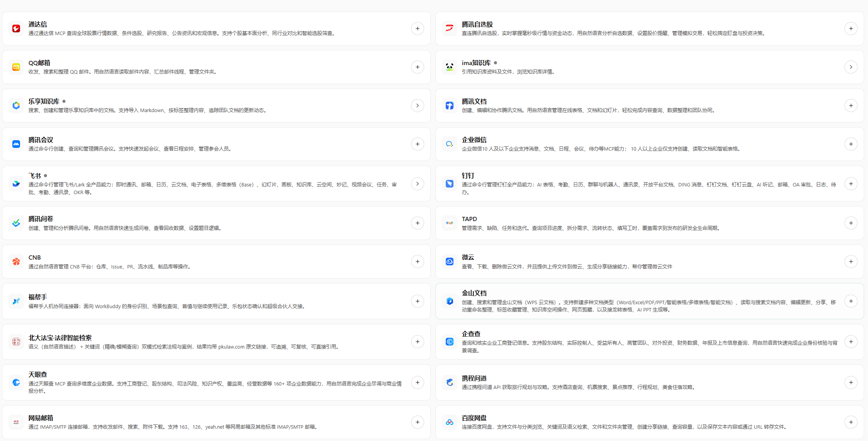Image resolution: width=868 pixels, height=441 pixels.
Task: Click the "ima知识库" title text
Action: tap(476, 63)
